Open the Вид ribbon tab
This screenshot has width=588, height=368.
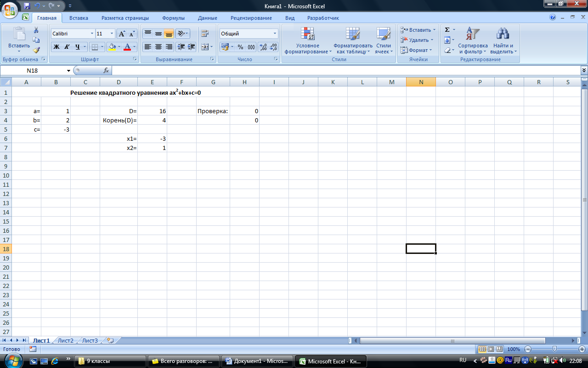[x=290, y=18]
